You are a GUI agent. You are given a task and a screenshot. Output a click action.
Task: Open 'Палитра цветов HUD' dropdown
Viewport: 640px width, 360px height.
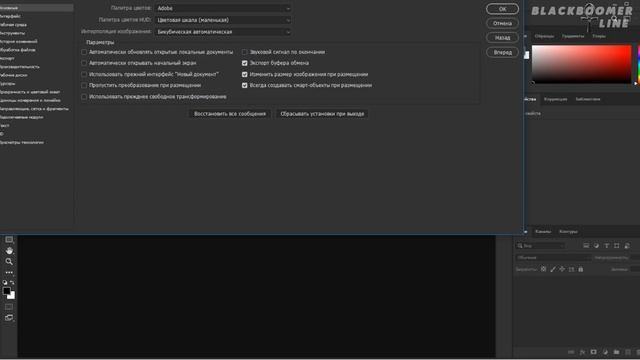click(223, 20)
